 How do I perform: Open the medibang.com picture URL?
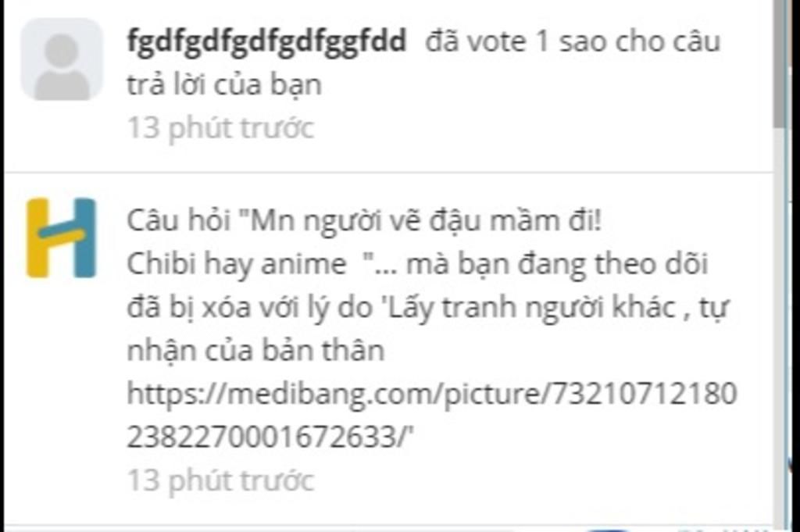click(431, 415)
